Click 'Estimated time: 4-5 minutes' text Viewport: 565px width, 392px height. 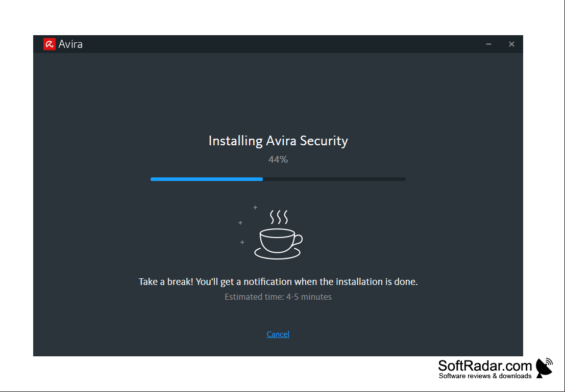(x=278, y=297)
